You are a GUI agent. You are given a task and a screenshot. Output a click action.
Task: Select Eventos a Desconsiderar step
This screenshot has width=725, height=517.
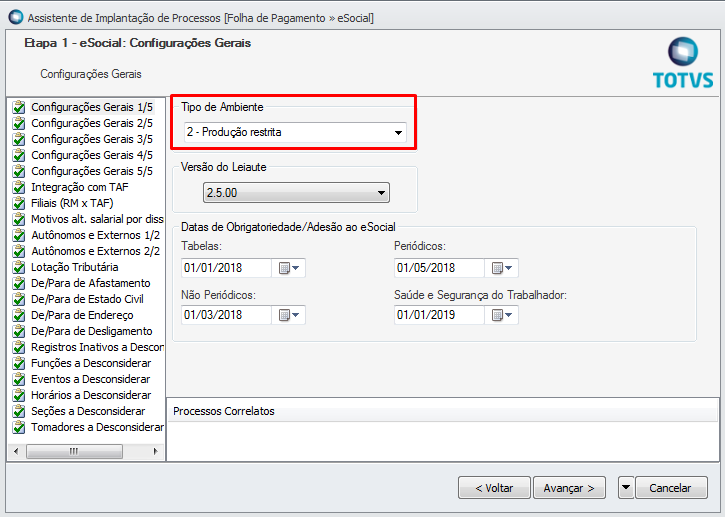(91, 379)
